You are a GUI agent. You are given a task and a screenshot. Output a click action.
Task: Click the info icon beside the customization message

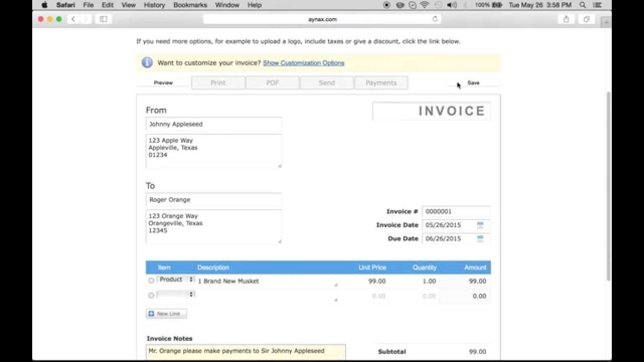click(x=146, y=62)
